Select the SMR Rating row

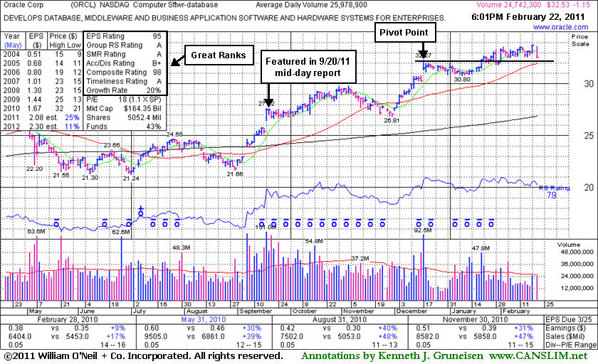(x=124, y=54)
